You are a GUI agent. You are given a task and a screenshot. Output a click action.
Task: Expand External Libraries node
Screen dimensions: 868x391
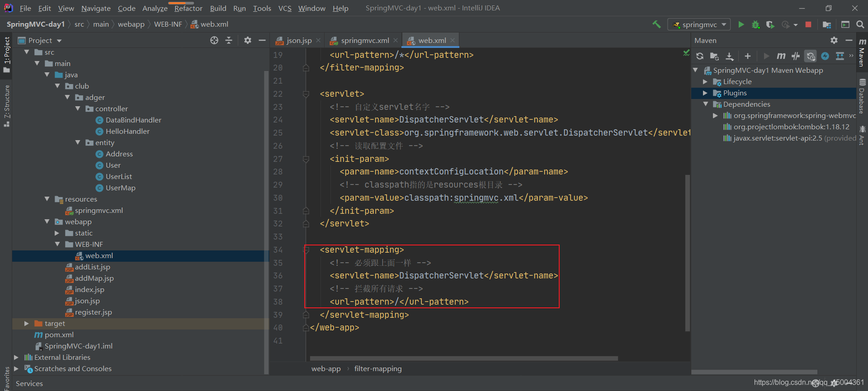pos(16,357)
